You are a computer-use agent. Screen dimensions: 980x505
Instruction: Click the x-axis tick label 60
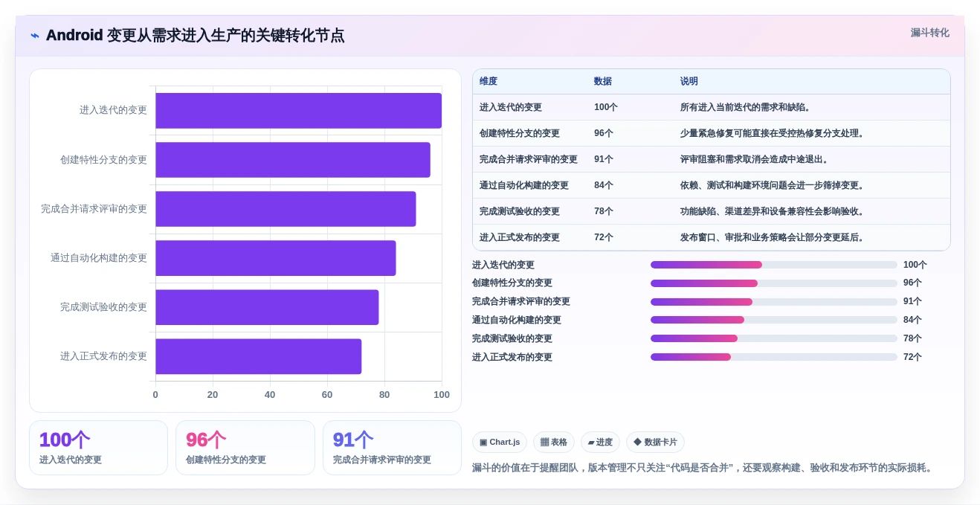[327, 395]
